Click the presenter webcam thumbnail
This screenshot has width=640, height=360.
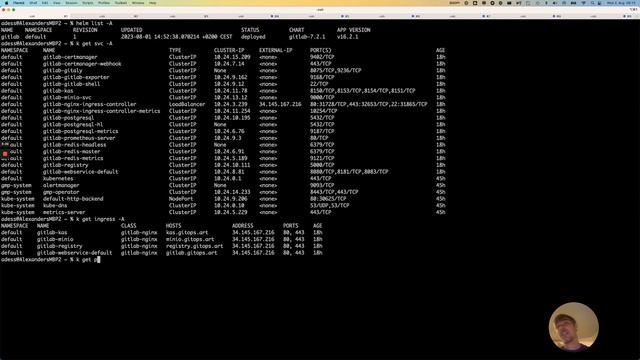(x=573, y=327)
